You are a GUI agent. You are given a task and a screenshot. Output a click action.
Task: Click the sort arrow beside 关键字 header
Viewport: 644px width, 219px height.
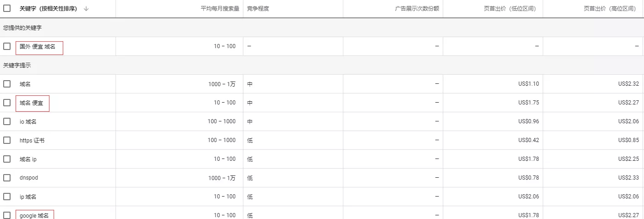pos(86,9)
